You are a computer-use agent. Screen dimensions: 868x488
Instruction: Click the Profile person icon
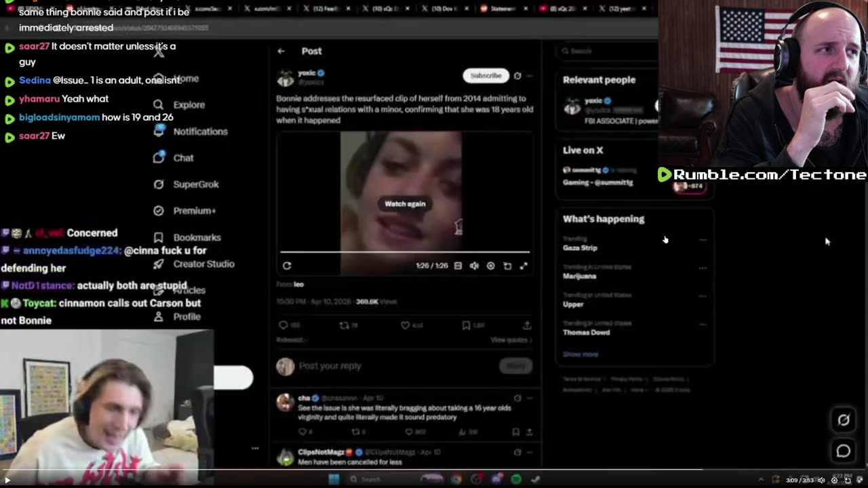tap(158, 317)
